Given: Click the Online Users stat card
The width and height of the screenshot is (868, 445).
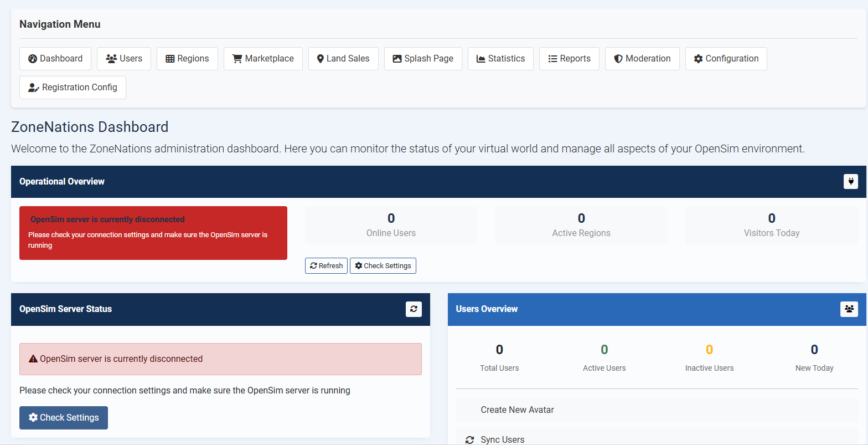Looking at the screenshot, I should [x=391, y=225].
